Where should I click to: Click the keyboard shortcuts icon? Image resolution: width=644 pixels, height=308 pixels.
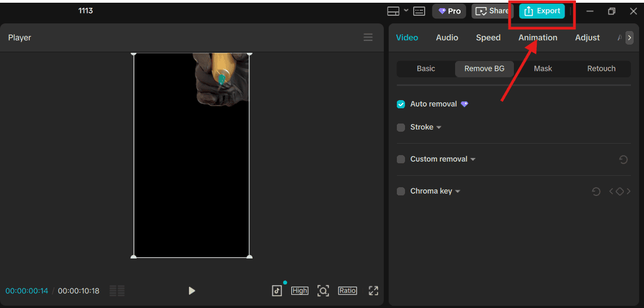(x=419, y=11)
